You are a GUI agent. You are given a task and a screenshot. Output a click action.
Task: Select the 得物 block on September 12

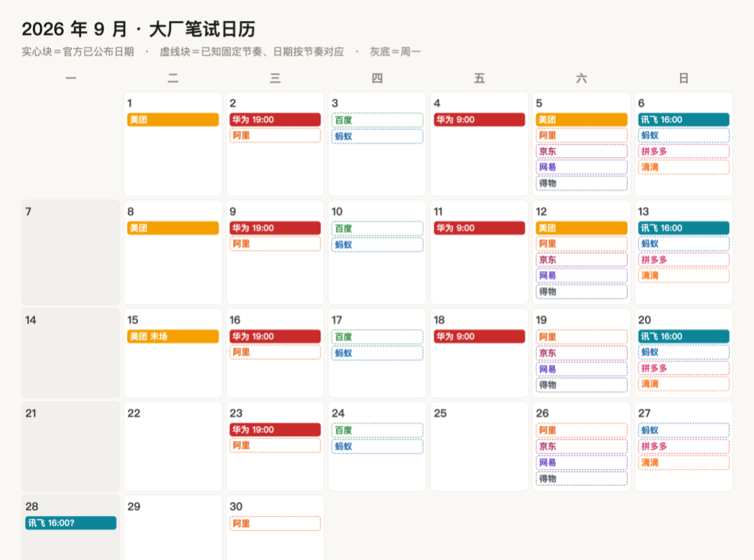(x=582, y=292)
